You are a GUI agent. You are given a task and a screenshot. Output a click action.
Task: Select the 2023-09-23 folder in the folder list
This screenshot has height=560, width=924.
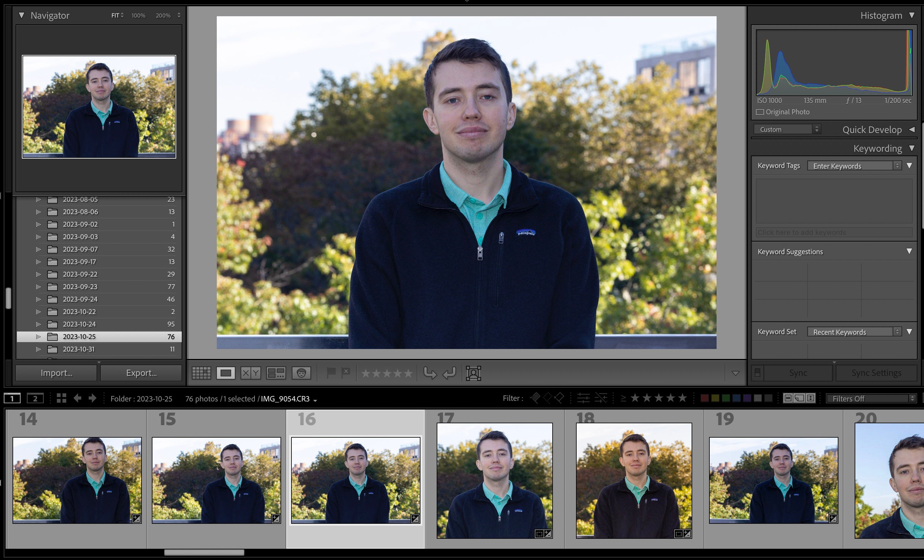(80, 286)
